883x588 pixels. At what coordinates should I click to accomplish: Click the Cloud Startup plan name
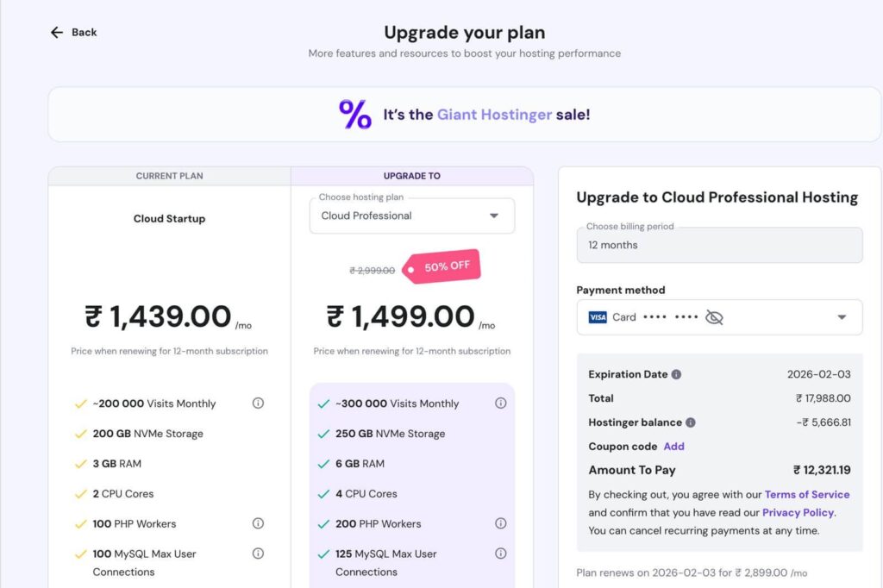[170, 218]
